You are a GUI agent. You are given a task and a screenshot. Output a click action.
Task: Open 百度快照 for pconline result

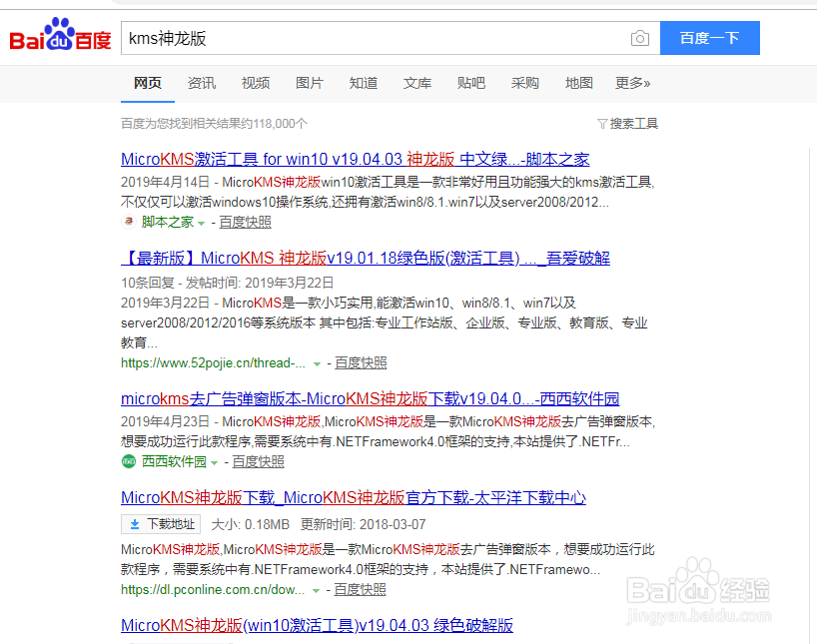tap(360, 589)
